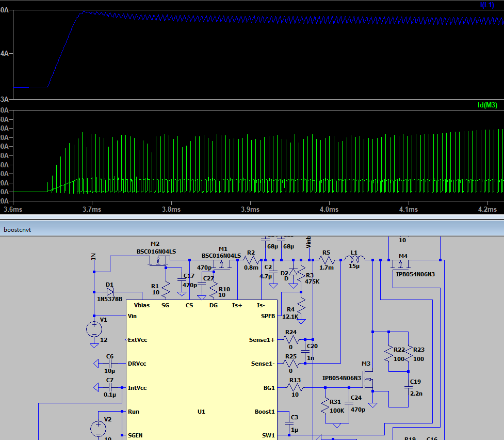Click the 3.9ms time axis label
The image size is (504, 440).
(x=250, y=209)
